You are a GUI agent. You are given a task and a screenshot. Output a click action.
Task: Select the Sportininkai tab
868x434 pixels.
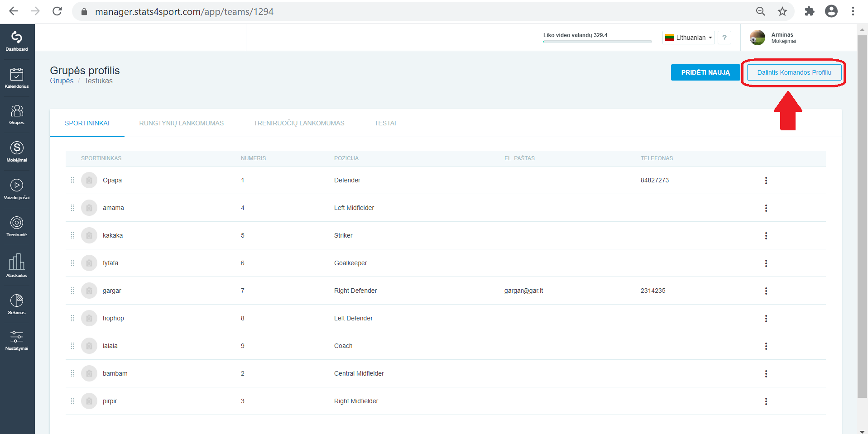[87, 123]
